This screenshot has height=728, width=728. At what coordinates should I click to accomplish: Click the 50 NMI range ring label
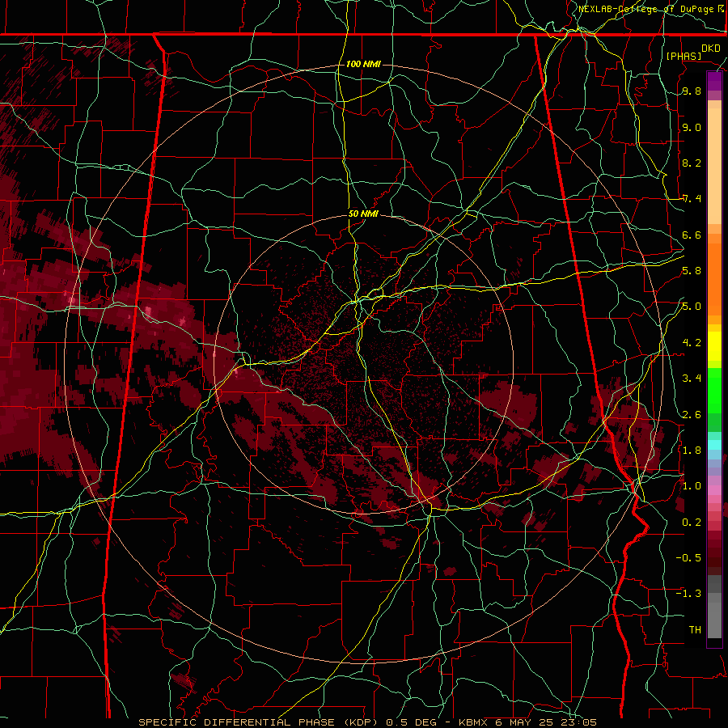coord(363,214)
